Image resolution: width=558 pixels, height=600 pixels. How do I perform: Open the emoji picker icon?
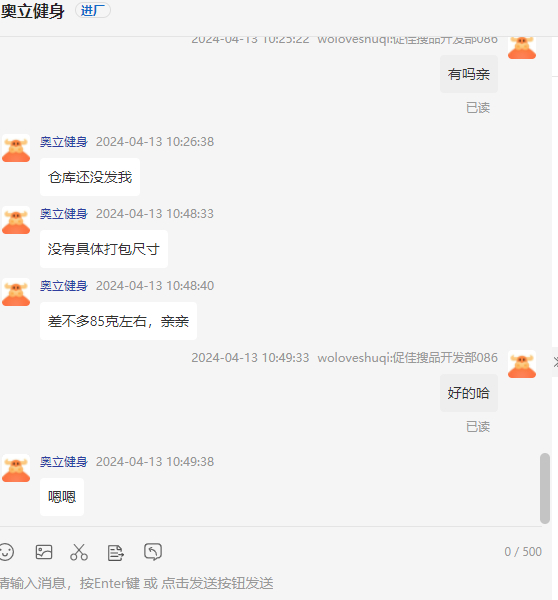pos(6,552)
